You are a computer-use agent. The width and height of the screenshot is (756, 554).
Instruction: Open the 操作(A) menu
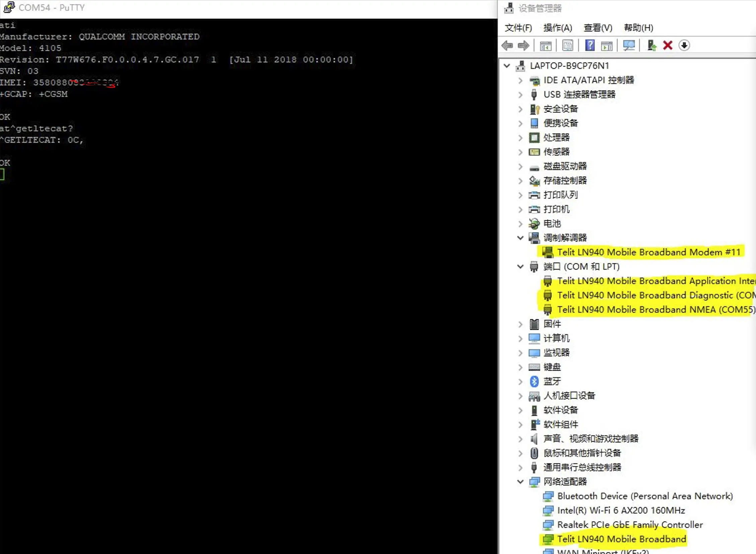point(558,28)
